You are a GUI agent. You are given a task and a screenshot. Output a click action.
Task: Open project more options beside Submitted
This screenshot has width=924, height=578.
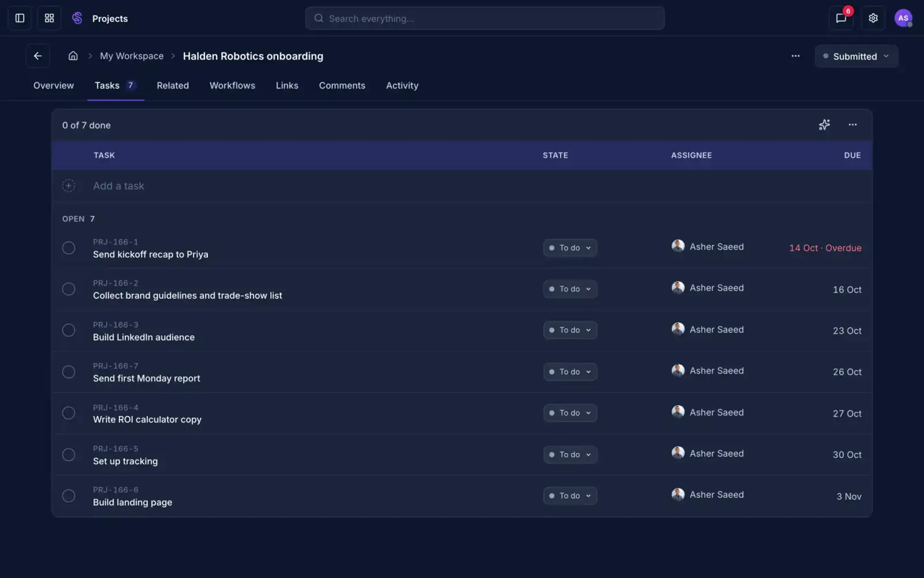pos(795,56)
